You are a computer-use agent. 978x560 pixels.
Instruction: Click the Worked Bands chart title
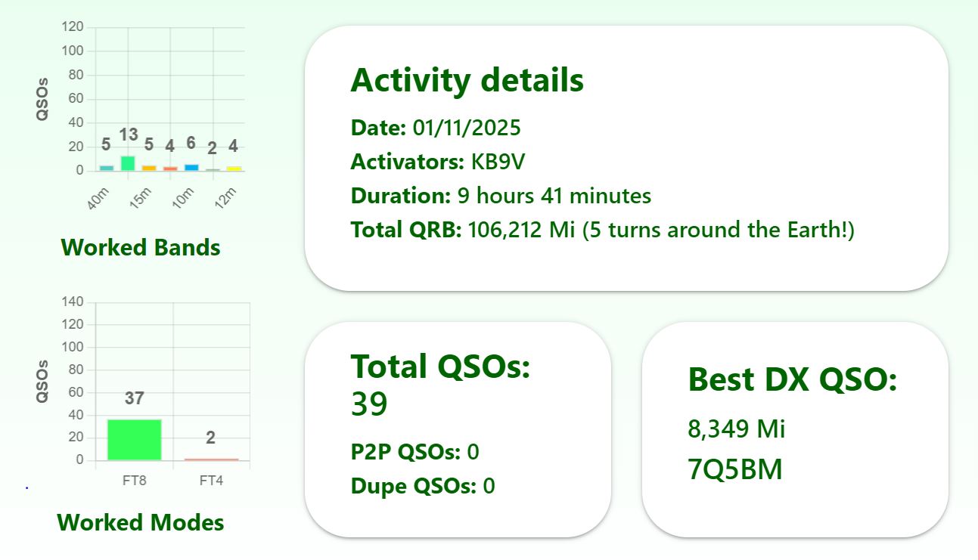[141, 247]
